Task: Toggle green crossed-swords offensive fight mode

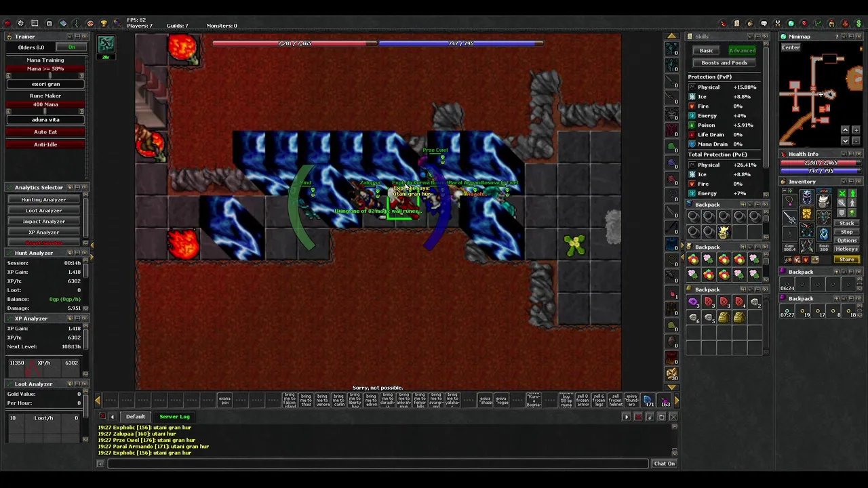Action: (842, 193)
